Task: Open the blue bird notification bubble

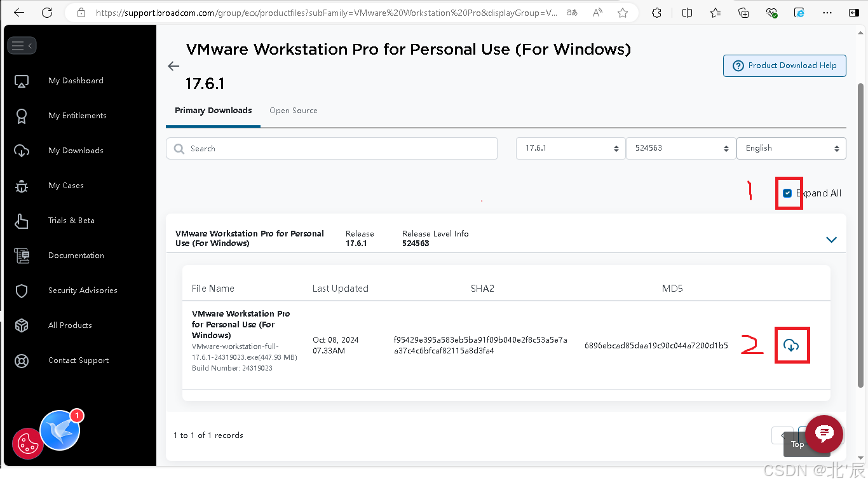Action: [x=60, y=430]
